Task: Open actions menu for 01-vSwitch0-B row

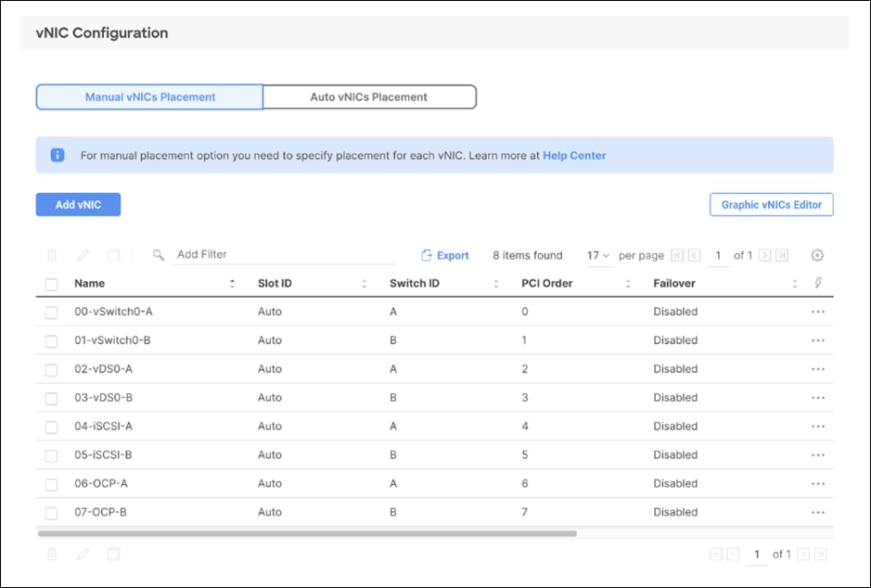Action: [818, 340]
